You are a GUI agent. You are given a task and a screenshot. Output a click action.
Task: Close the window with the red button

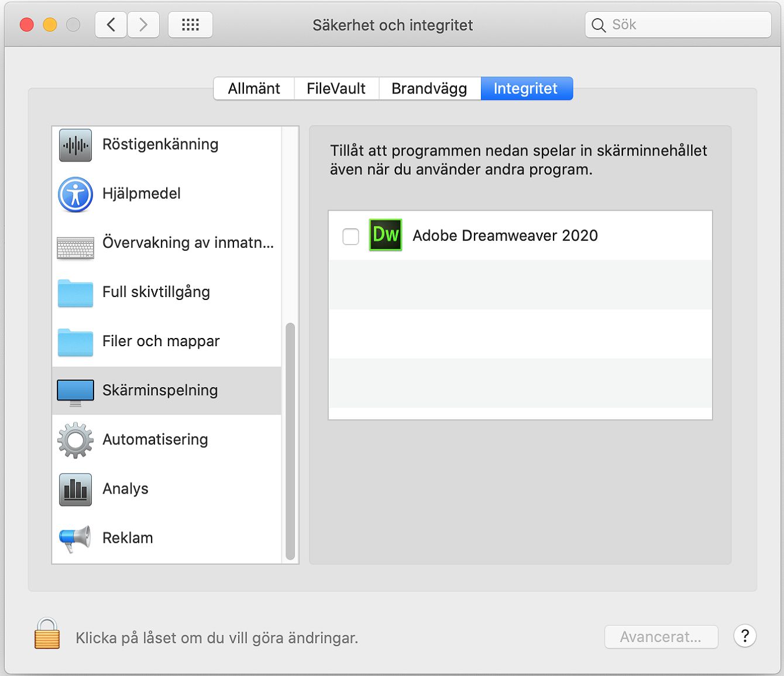(x=27, y=25)
